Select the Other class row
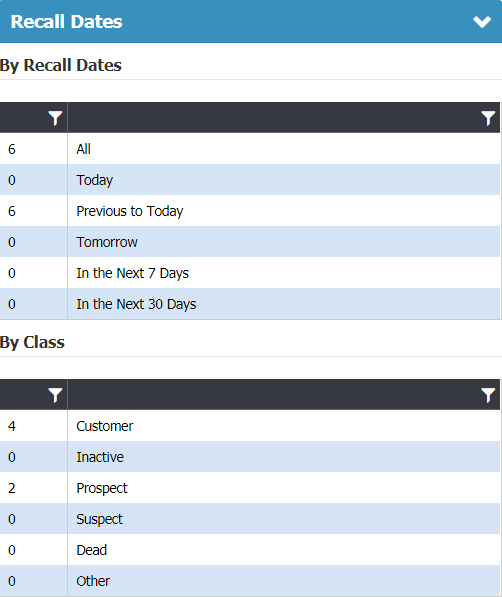 click(250, 581)
